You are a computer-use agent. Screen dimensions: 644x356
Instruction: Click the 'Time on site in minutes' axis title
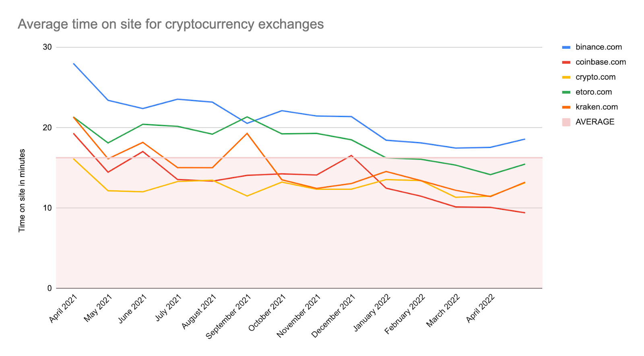click(22, 190)
